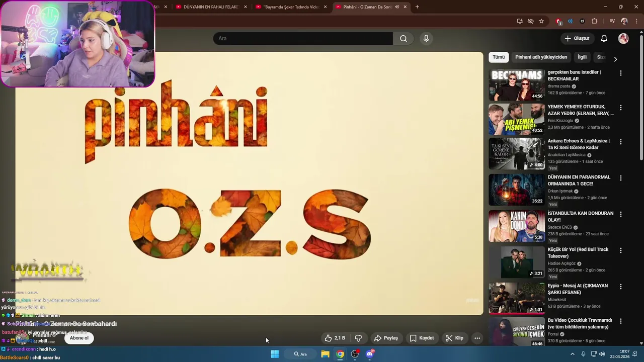Open Eypio - Mesaj At video thumbnail
644x362 pixels.
517,298
